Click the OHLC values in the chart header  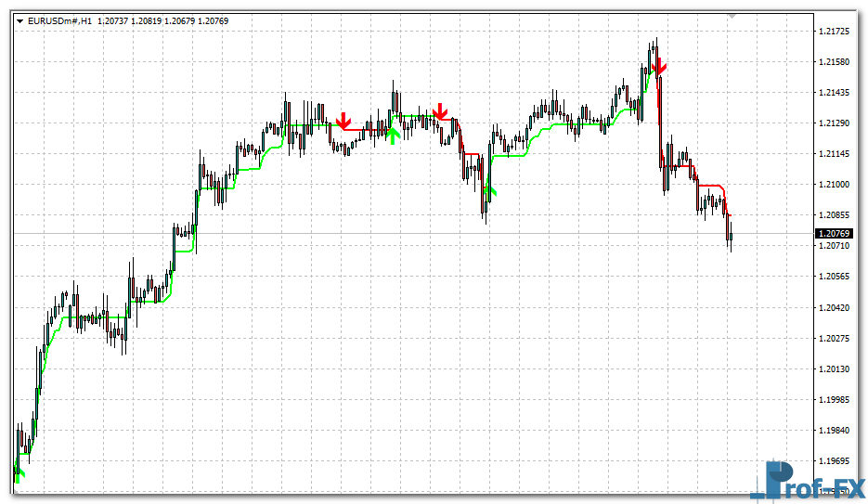(163, 20)
